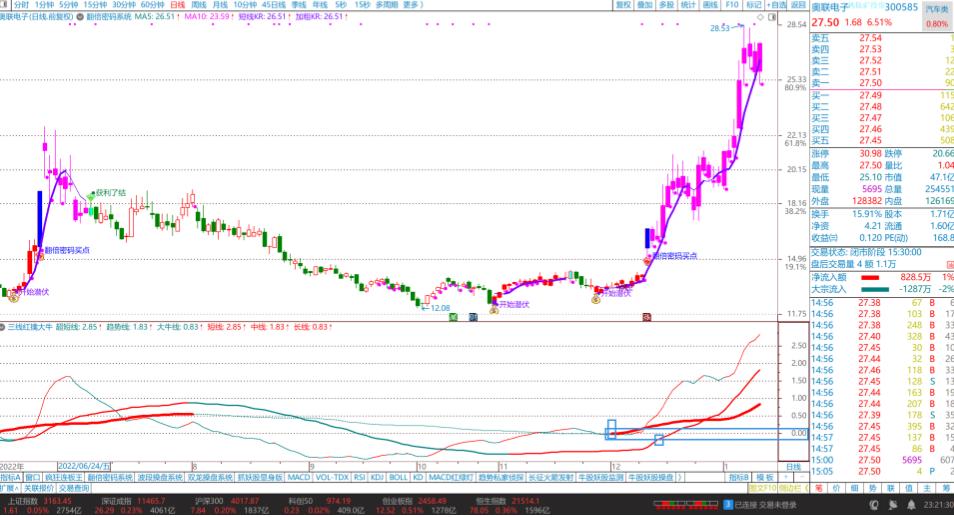The image size is (954, 517).
Task: Click the 创业板指 index in status bar
Action: click(x=397, y=501)
